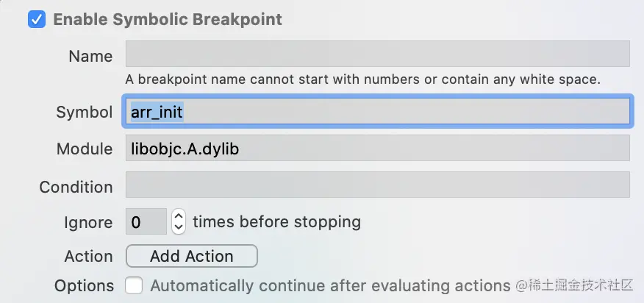Increment the Ignore count stepper up arrow

(178, 215)
